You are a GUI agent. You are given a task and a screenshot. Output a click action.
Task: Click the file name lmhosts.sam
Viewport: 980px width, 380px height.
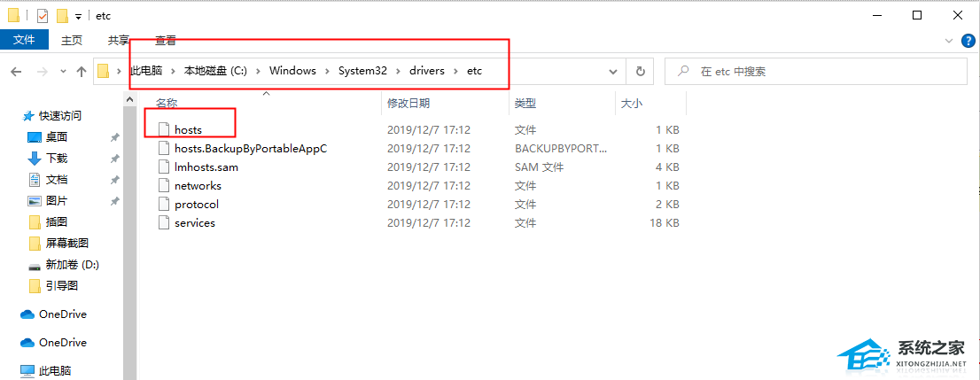(x=206, y=167)
